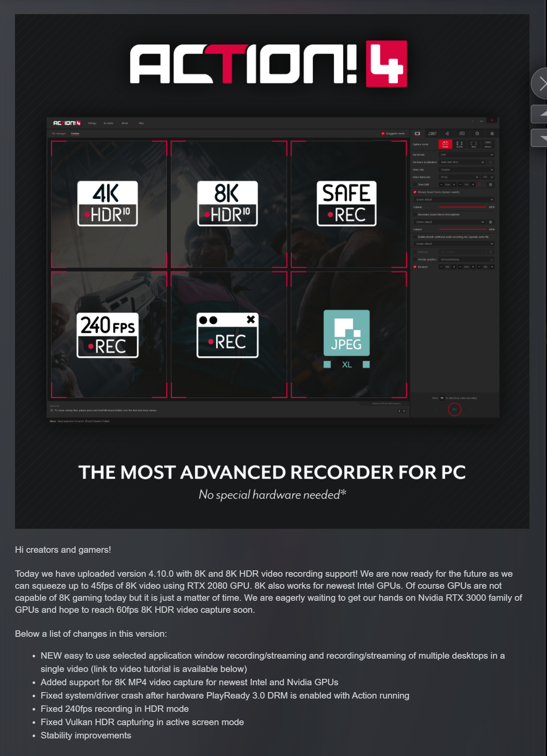Toggle the Duration checkbox
The height and width of the screenshot is (756, 547).
click(x=415, y=267)
